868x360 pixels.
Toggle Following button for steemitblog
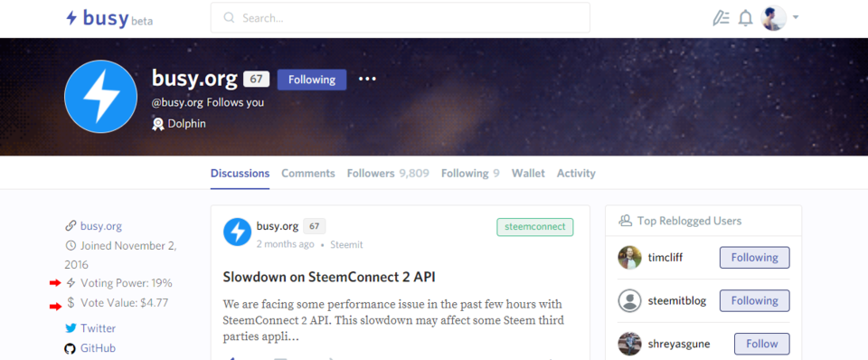754,300
